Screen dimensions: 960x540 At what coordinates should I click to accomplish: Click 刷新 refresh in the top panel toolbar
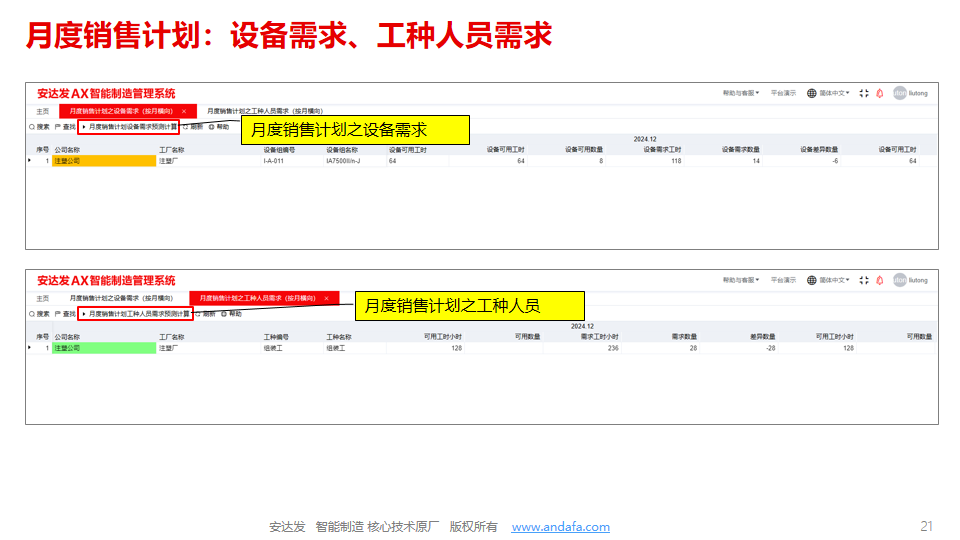(x=193, y=127)
